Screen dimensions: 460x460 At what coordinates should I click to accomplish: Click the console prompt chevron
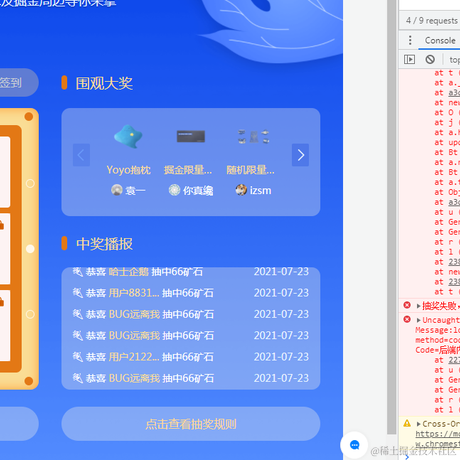pos(407,457)
